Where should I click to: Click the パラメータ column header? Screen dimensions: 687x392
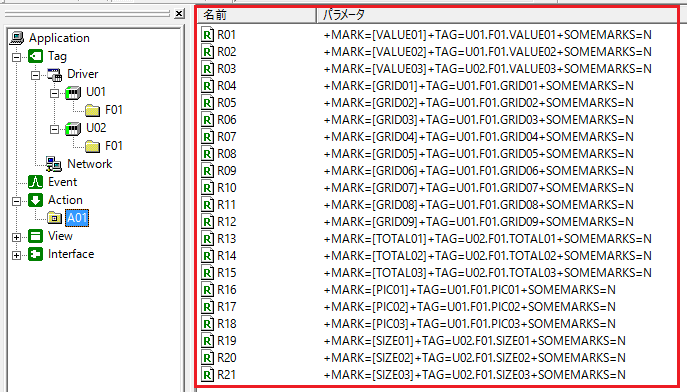click(x=497, y=15)
